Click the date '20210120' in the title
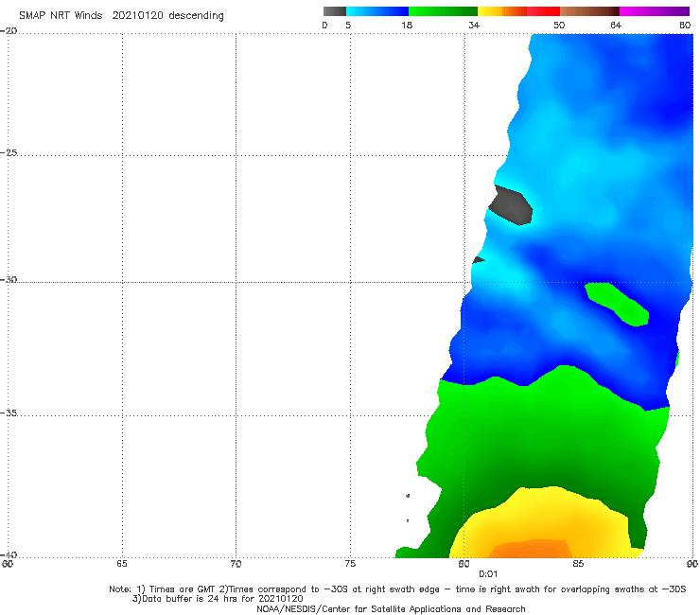 [137, 15]
